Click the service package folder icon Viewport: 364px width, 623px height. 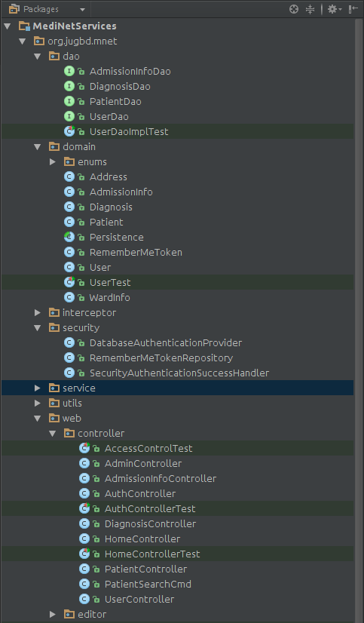click(54, 388)
